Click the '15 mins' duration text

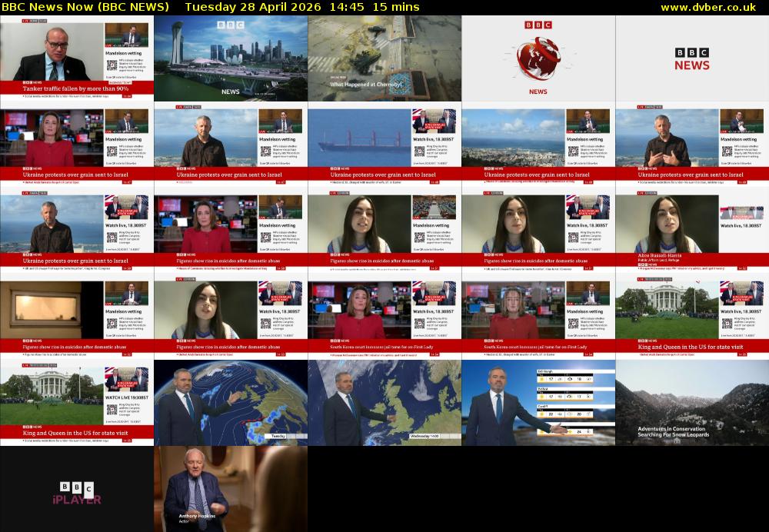click(396, 8)
